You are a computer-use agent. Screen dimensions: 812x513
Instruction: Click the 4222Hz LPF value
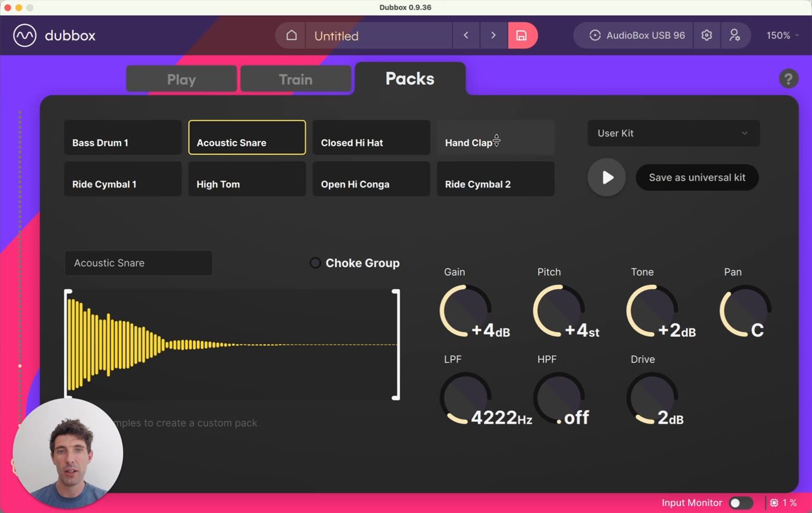pyautogui.click(x=502, y=417)
